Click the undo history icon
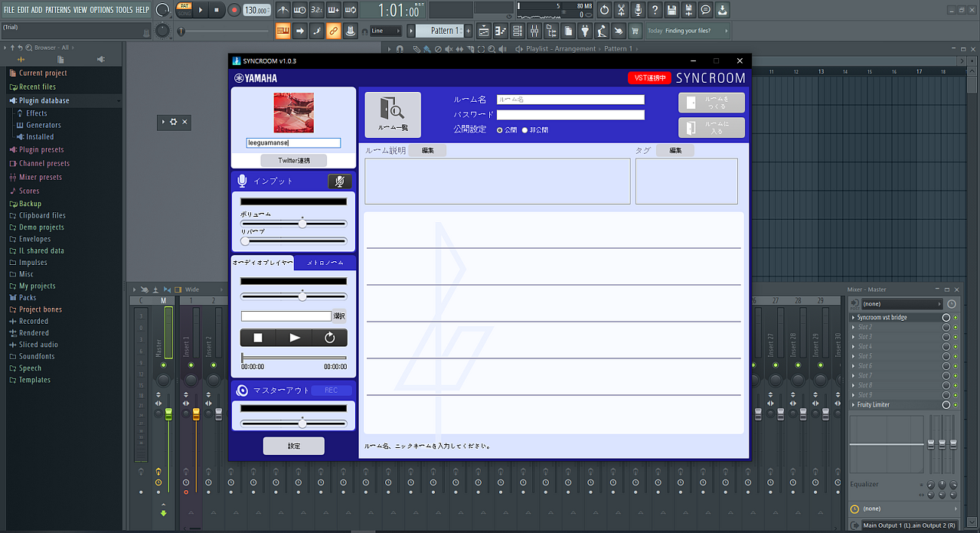980x533 pixels. (x=604, y=10)
